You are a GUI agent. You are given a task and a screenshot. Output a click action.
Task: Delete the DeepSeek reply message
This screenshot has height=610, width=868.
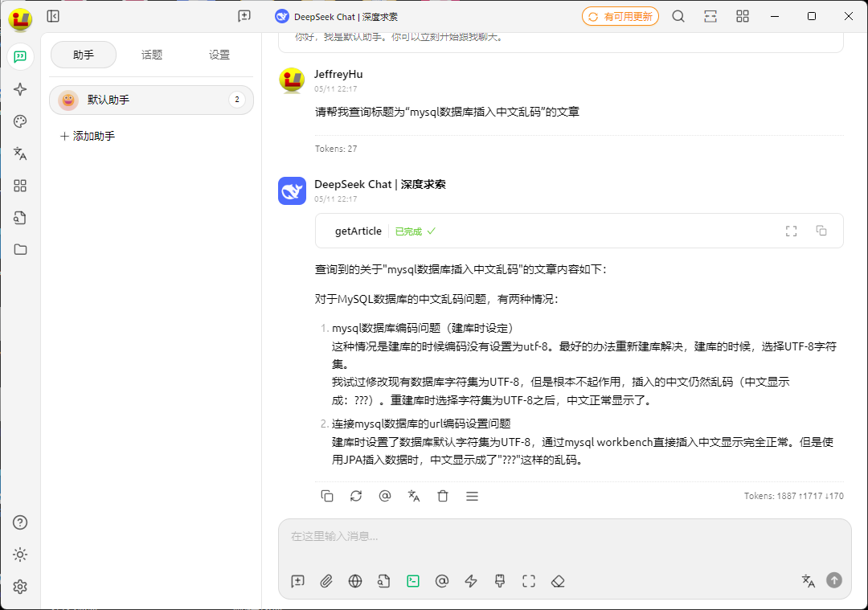point(443,496)
